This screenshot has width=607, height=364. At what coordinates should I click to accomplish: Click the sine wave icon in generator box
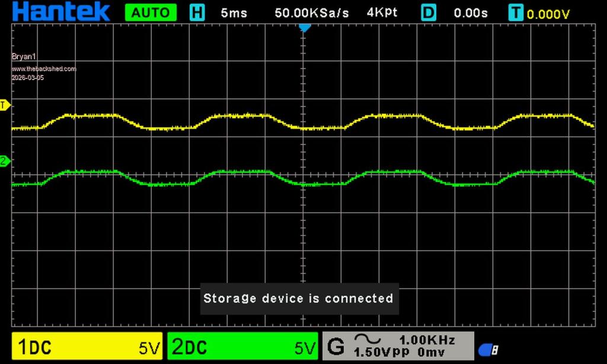368,340
